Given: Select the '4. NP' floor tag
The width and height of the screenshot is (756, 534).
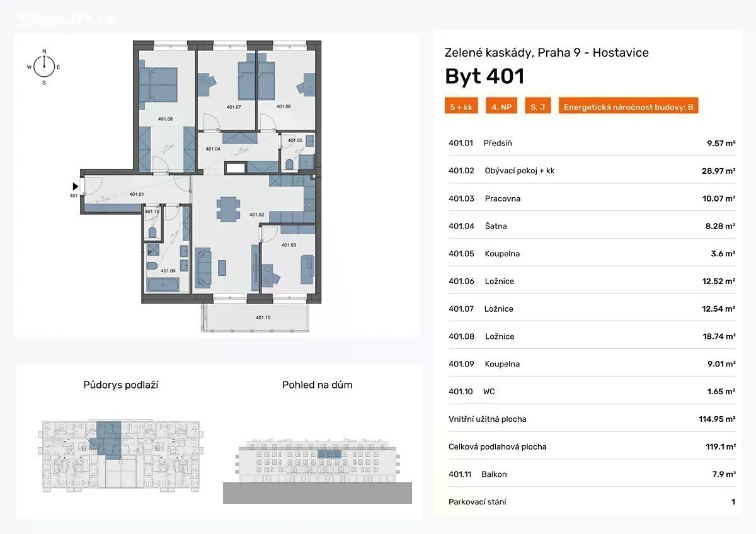Looking at the screenshot, I should pyautogui.click(x=501, y=107).
